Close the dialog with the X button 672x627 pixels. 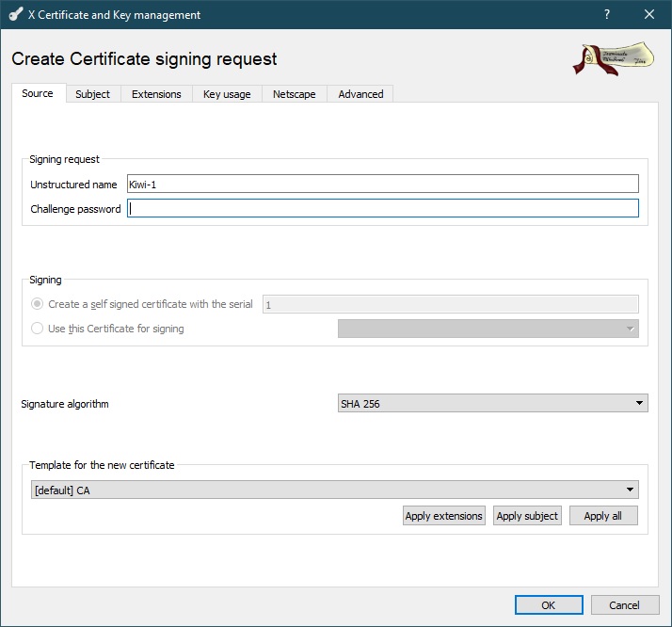point(649,15)
